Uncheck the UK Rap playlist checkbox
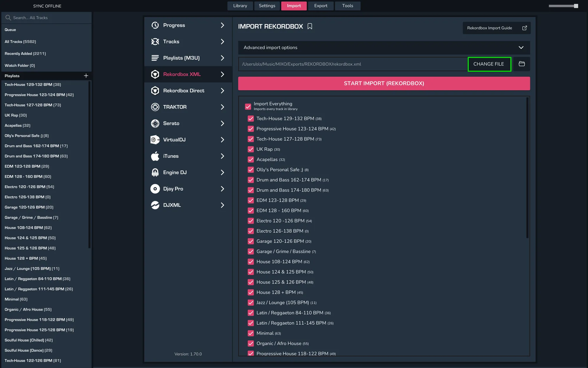Image resolution: width=588 pixels, height=368 pixels. pos(251,149)
